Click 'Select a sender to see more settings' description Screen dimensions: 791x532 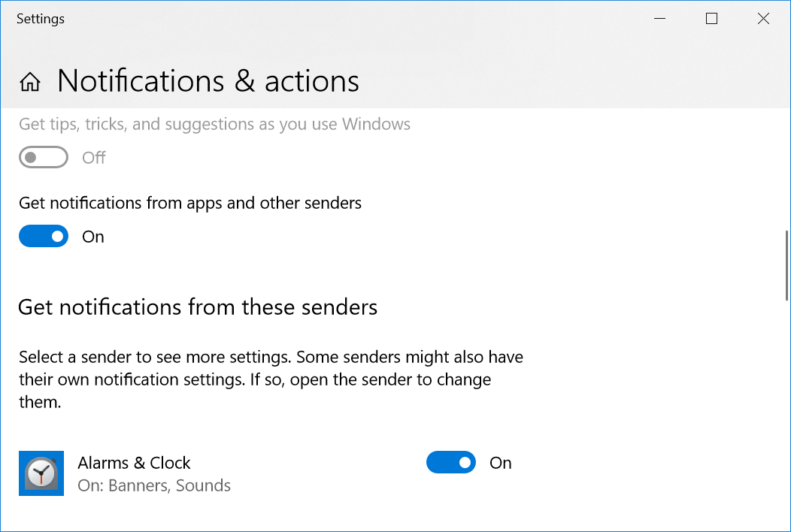pos(271,379)
